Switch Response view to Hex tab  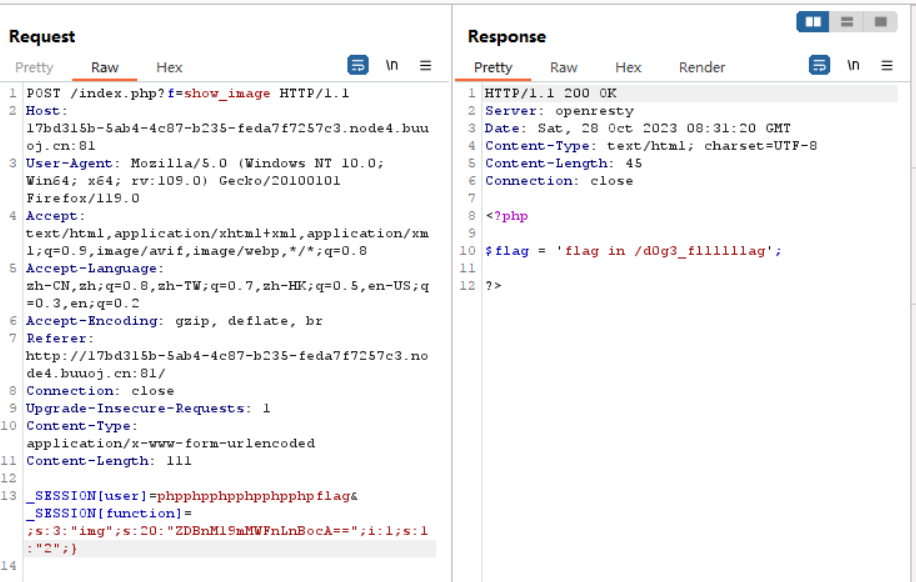coord(628,68)
